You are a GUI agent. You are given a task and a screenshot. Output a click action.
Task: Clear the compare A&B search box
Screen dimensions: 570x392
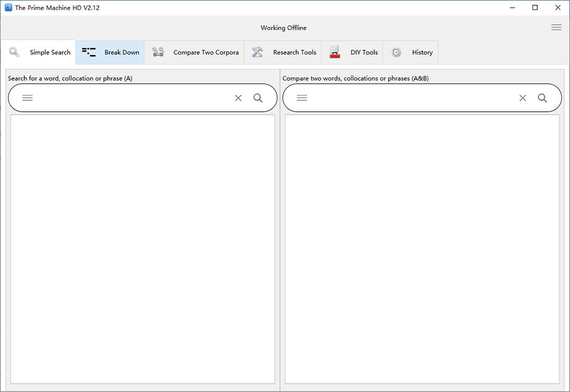pyautogui.click(x=522, y=98)
